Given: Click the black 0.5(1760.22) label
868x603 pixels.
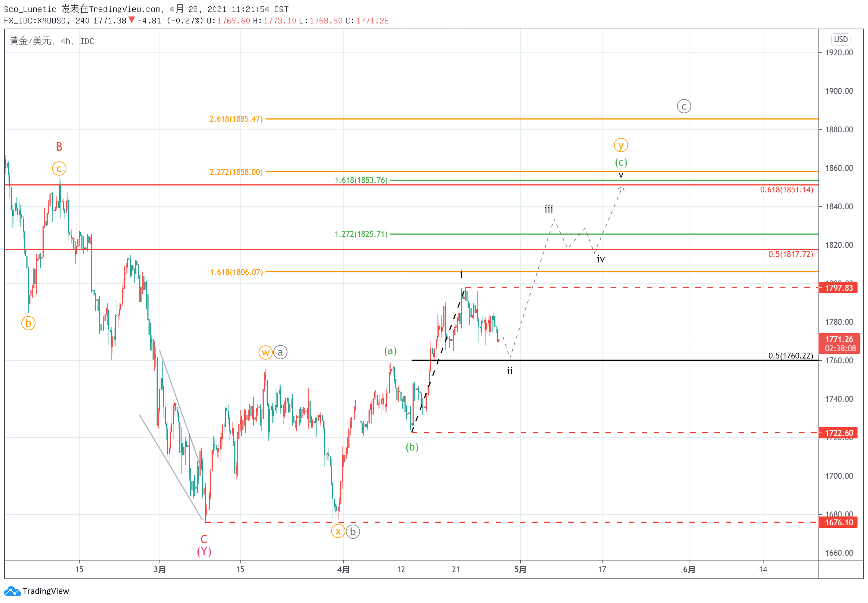Looking at the screenshot, I should (791, 356).
